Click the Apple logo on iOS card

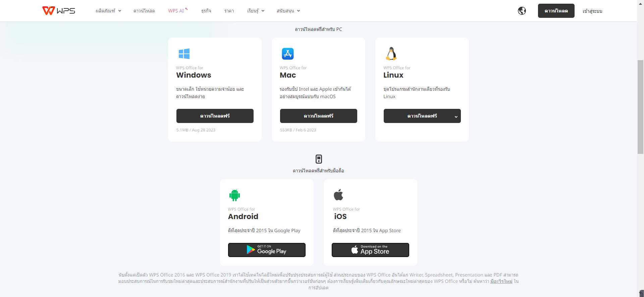pyautogui.click(x=338, y=195)
